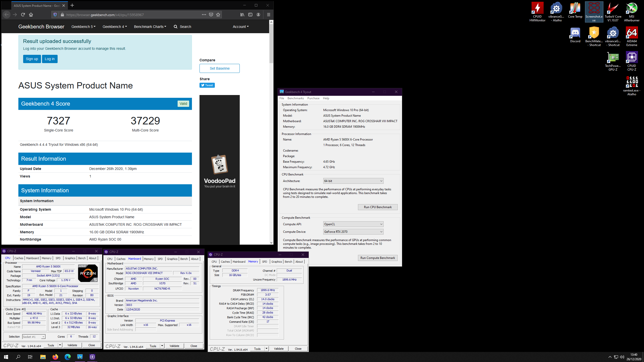Open the Account dropdown on Geekbench Browser
The image size is (644, 362).
pyautogui.click(x=240, y=27)
